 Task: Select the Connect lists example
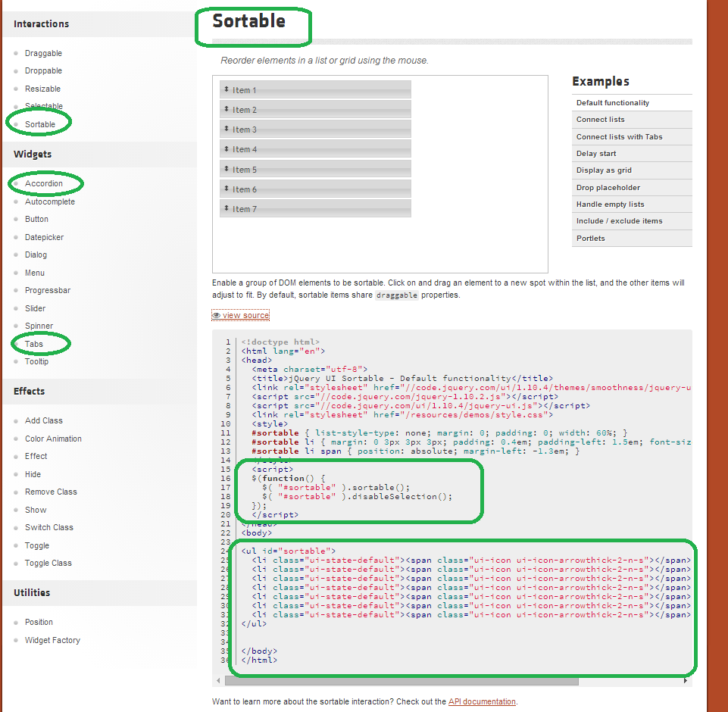599,119
